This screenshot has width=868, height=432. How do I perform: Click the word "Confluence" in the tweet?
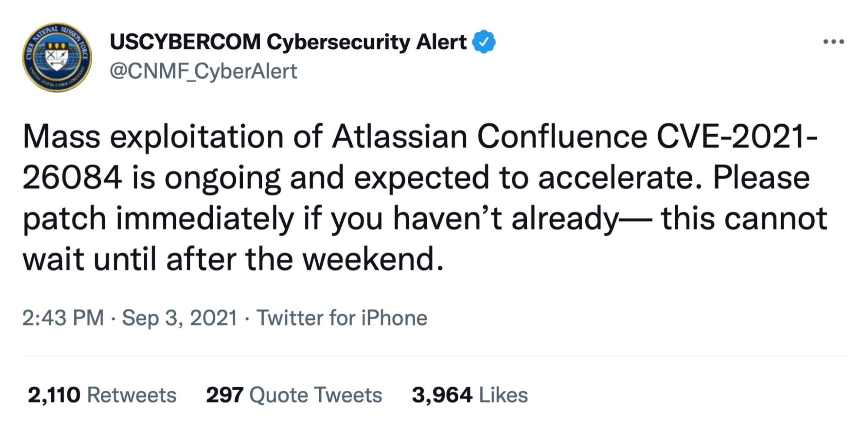[x=562, y=136]
